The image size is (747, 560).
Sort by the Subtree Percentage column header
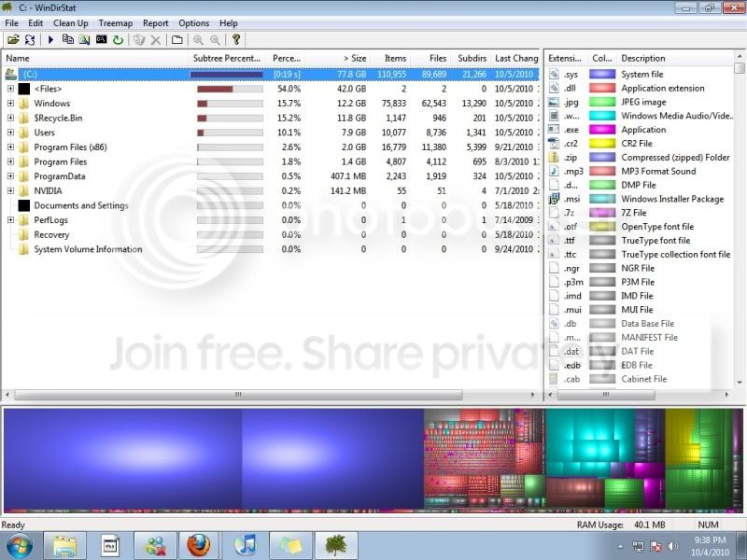point(227,58)
